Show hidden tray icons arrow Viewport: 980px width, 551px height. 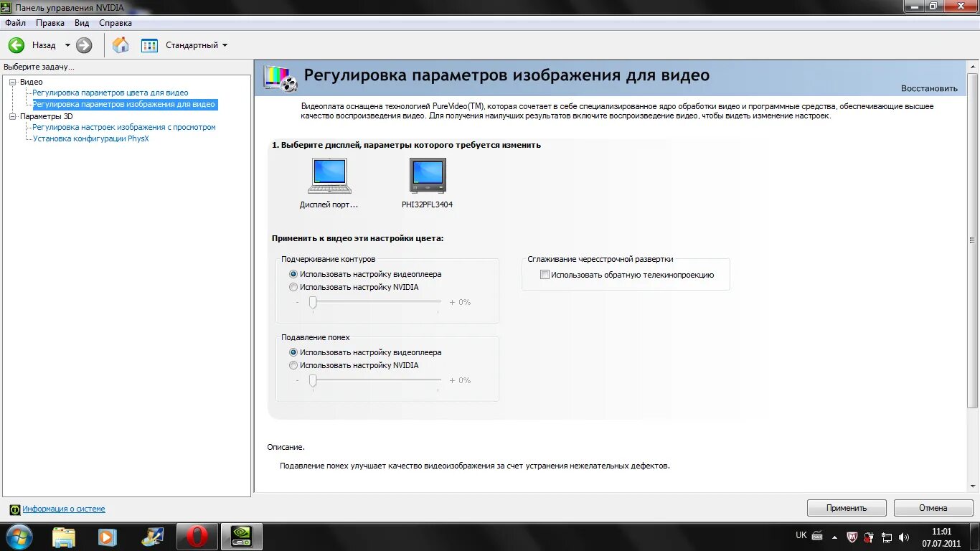click(x=834, y=537)
